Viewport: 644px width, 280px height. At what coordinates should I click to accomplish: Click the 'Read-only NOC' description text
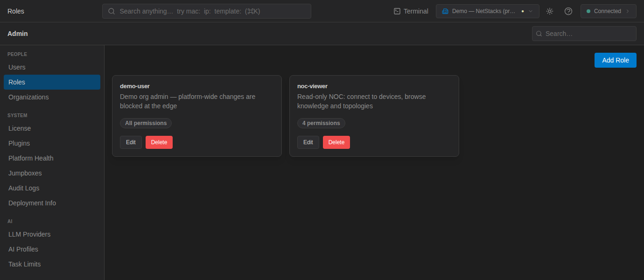[362, 101]
